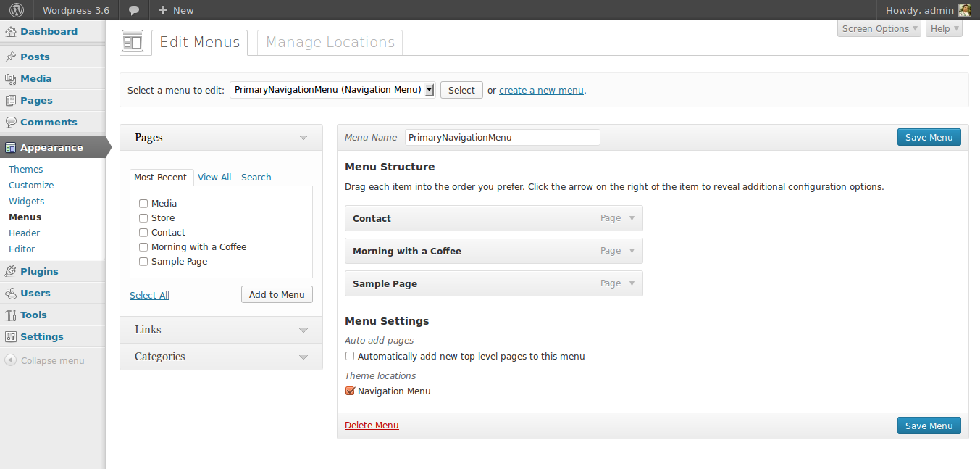Open Editor in Appearance submenu
The image size is (980, 469).
[x=22, y=249]
